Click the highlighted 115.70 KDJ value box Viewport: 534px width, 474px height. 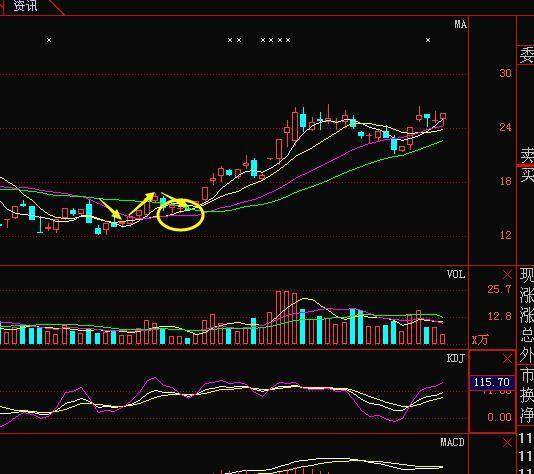pos(492,382)
